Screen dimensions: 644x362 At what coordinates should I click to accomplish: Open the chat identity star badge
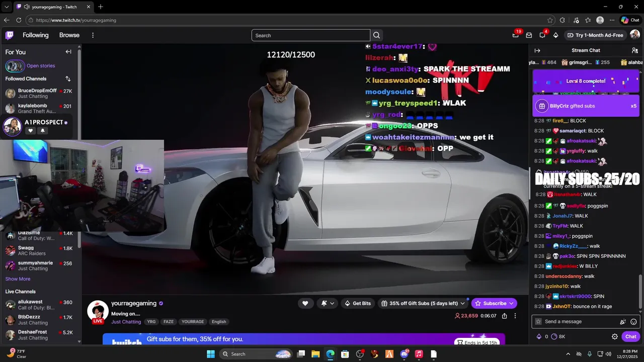pos(538,322)
